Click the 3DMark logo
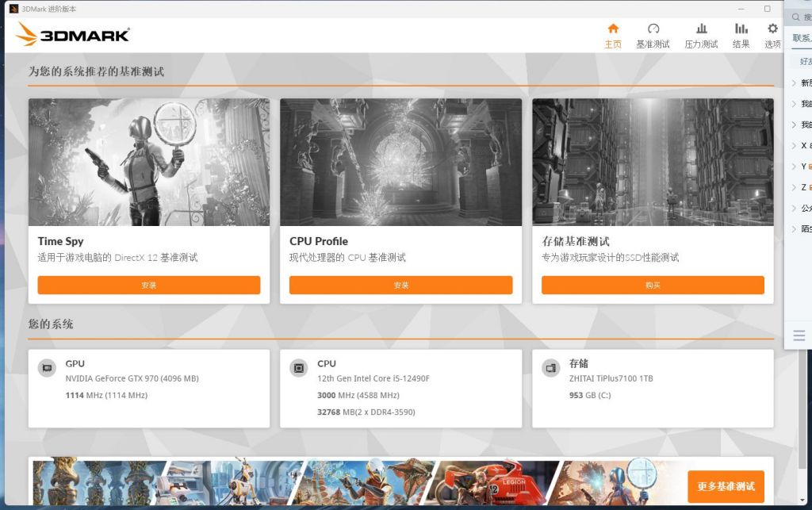 (73, 34)
